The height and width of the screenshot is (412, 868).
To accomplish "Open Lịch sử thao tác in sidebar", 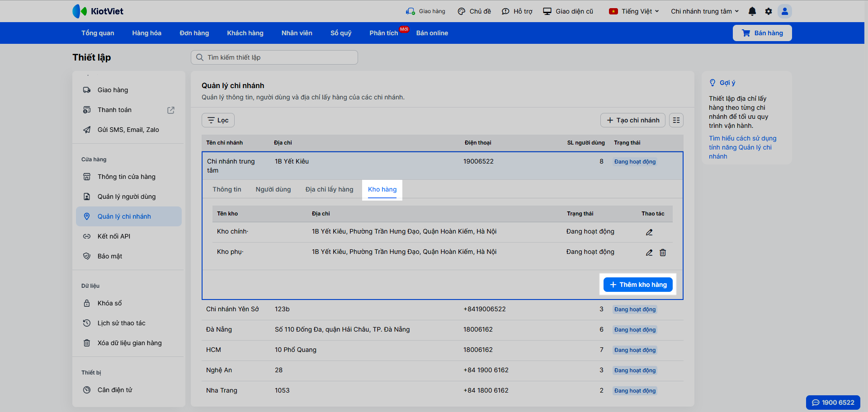I will point(121,323).
